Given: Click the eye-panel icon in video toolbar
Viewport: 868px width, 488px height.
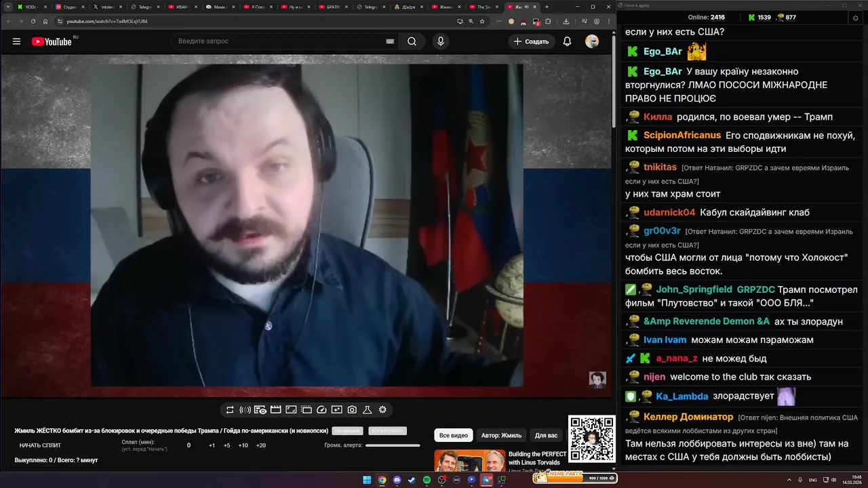Looking at the screenshot, I should point(260,410).
